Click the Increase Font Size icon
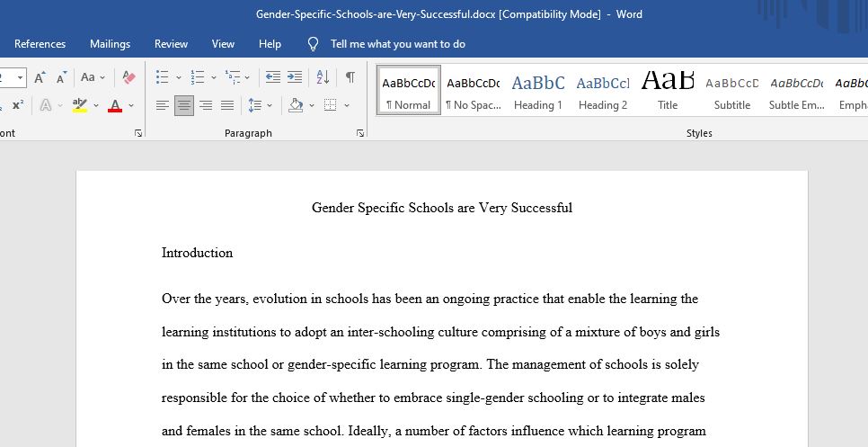The height and width of the screenshot is (447, 868). click(x=40, y=77)
